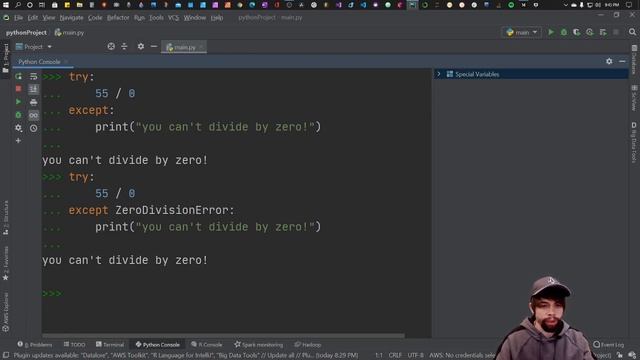This screenshot has height=360, width=640.
Task: Open the VCS menu
Action: (173, 18)
